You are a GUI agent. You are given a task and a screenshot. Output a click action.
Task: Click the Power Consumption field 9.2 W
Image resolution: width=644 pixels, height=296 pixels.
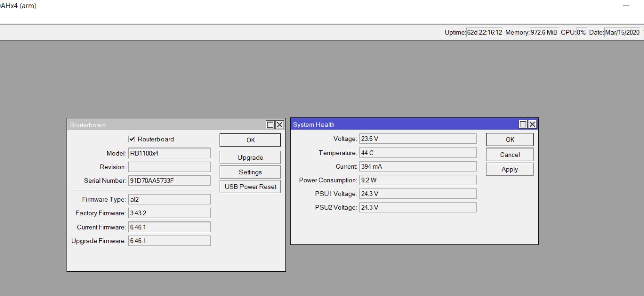(418, 180)
